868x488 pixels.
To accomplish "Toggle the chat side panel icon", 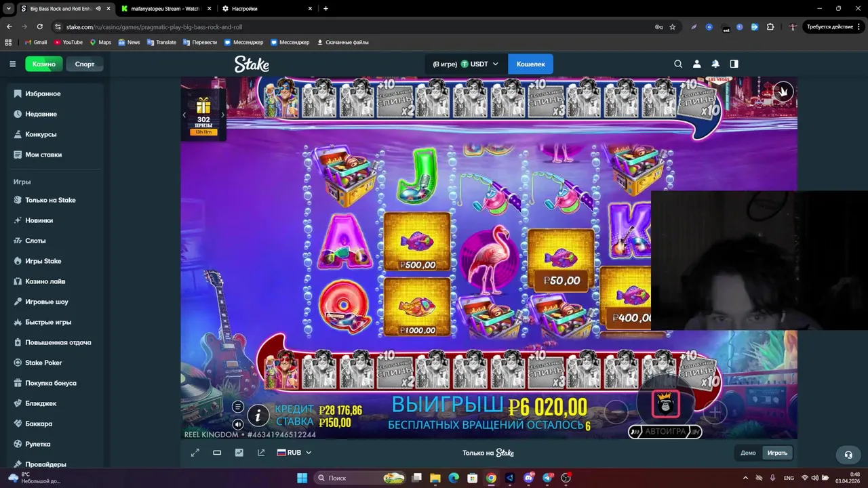I will [x=734, y=64].
